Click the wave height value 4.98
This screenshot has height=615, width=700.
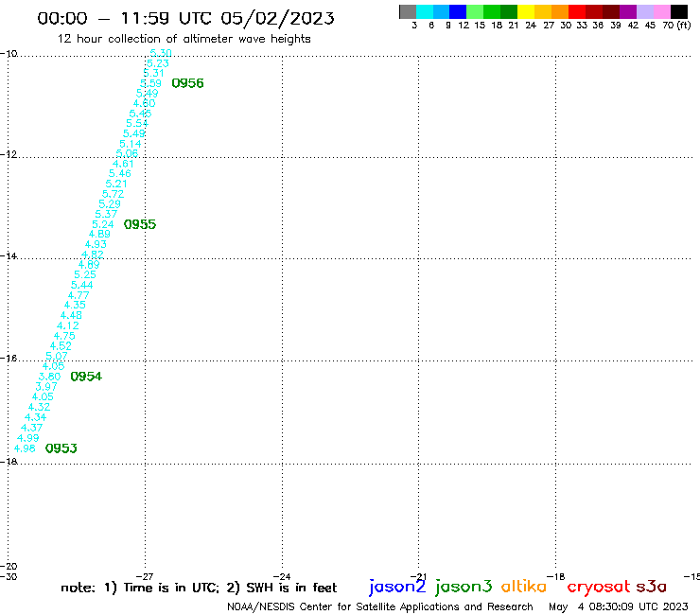[x=25, y=448]
